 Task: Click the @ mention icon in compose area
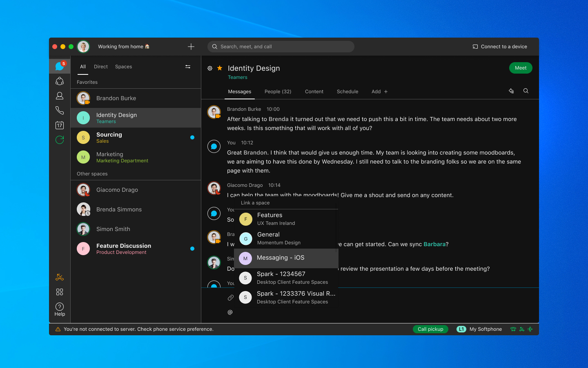(x=230, y=312)
